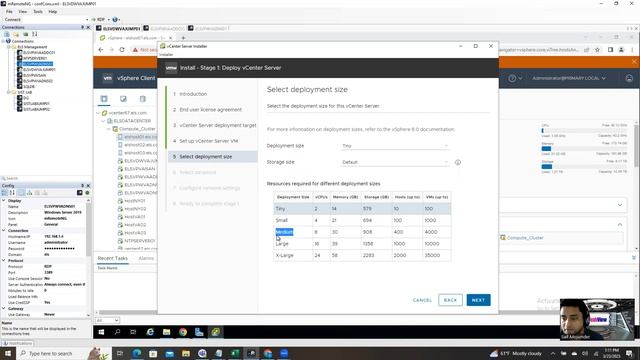Open the Recent Tasks tab

113,258
